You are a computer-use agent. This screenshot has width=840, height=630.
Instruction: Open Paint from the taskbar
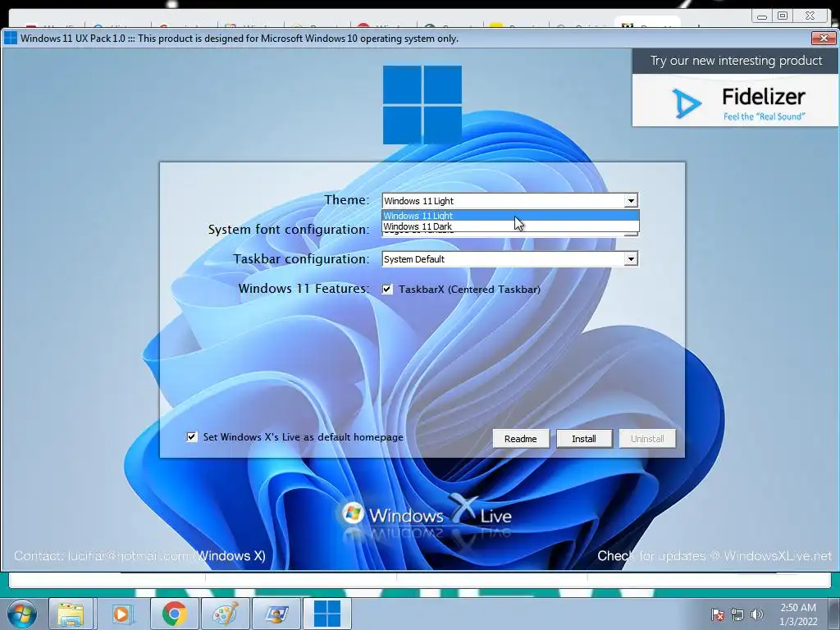click(225, 614)
